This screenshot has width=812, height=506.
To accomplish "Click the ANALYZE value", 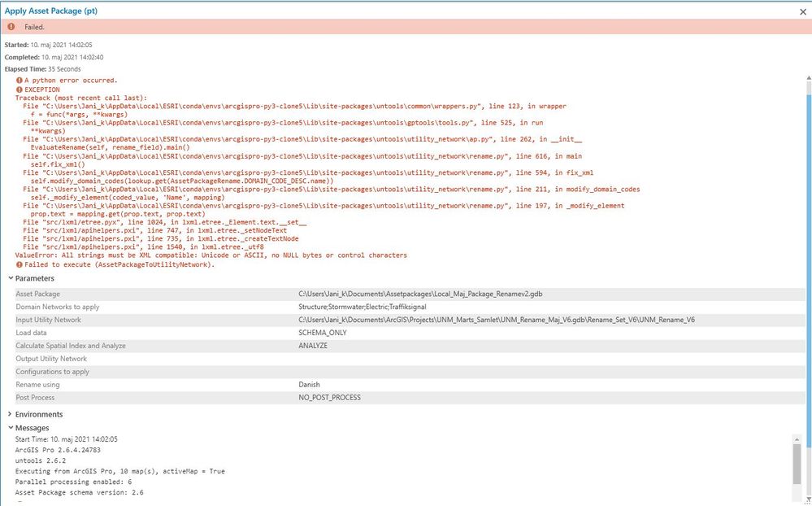I will pos(313,346).
